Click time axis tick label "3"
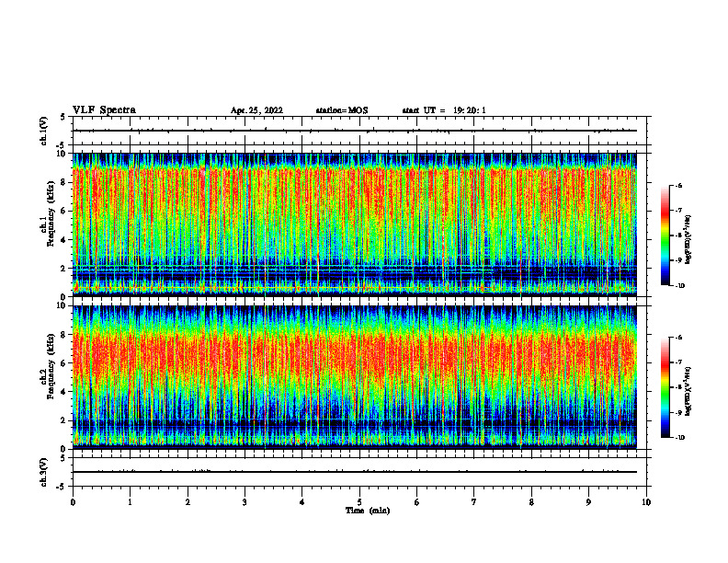Screen dimensions: 728x563 pyautogui.click(x=245, y=502)
